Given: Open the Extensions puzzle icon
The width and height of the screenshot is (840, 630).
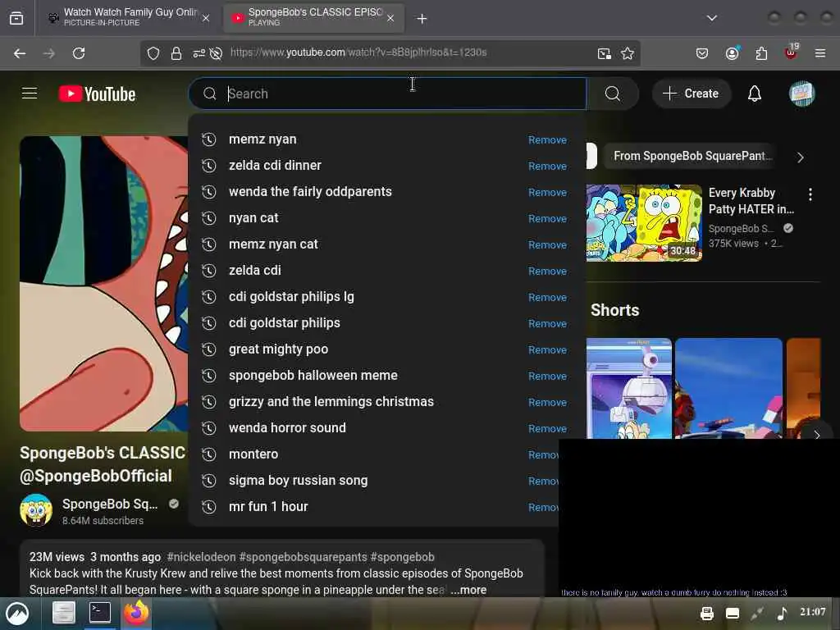Looking at the screenshot, I should pos(761,53).
